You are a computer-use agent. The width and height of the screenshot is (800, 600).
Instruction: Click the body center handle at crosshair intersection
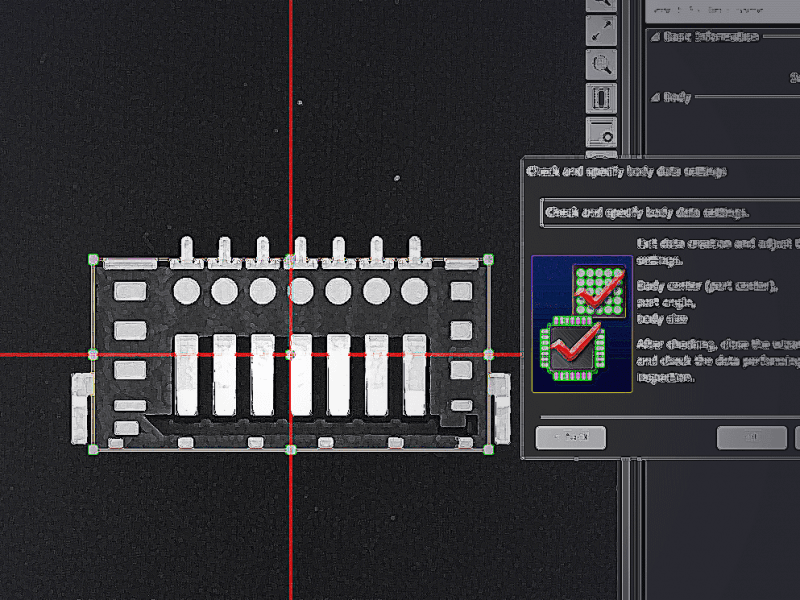click(x=290, y=354)
